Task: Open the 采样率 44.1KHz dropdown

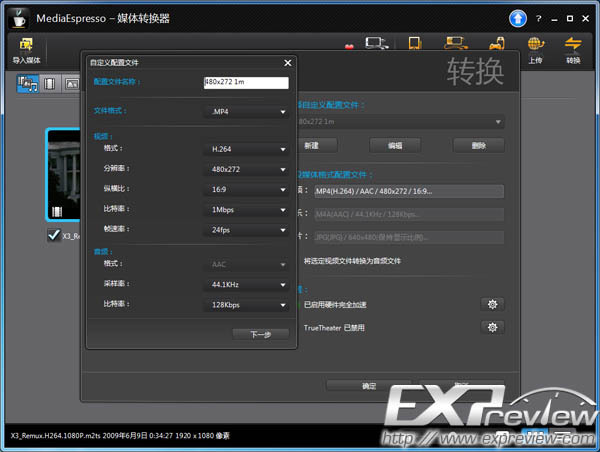Action: tap(248, 284)
